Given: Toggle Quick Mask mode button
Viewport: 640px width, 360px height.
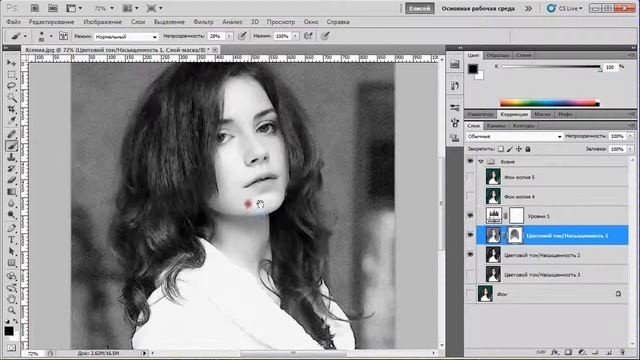Looking at the screenshot, I should pos(11,347).
